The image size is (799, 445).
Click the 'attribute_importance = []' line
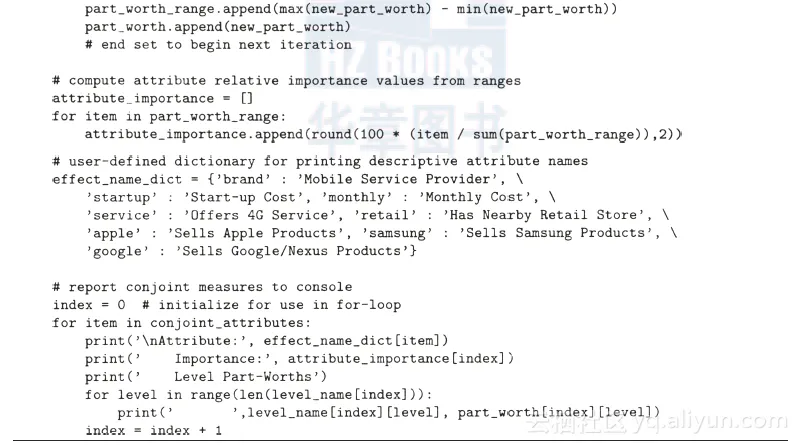[x=153, y=98]
